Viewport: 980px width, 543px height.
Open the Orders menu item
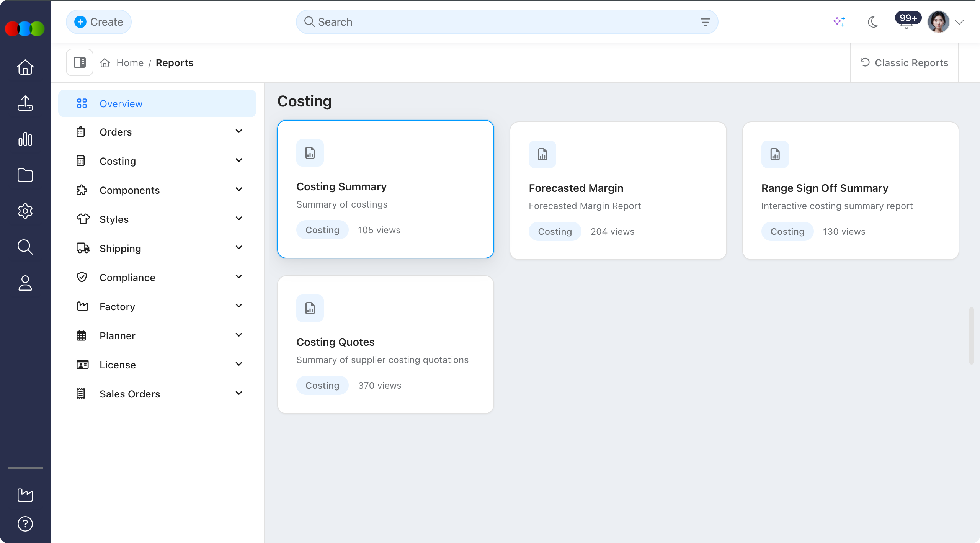pyautogui.click(x=157, y=132)
